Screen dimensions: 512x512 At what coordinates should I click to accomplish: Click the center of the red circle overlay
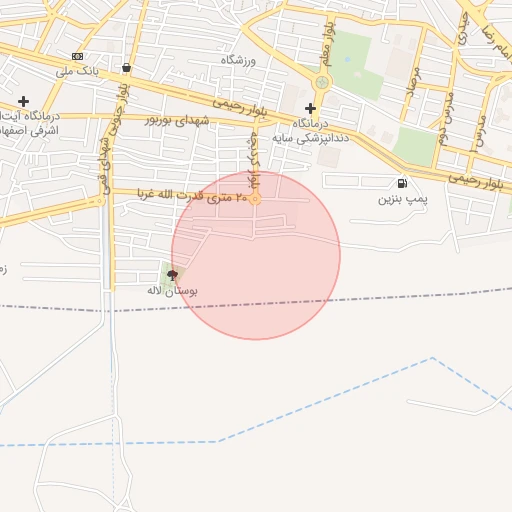coord(256,256)
